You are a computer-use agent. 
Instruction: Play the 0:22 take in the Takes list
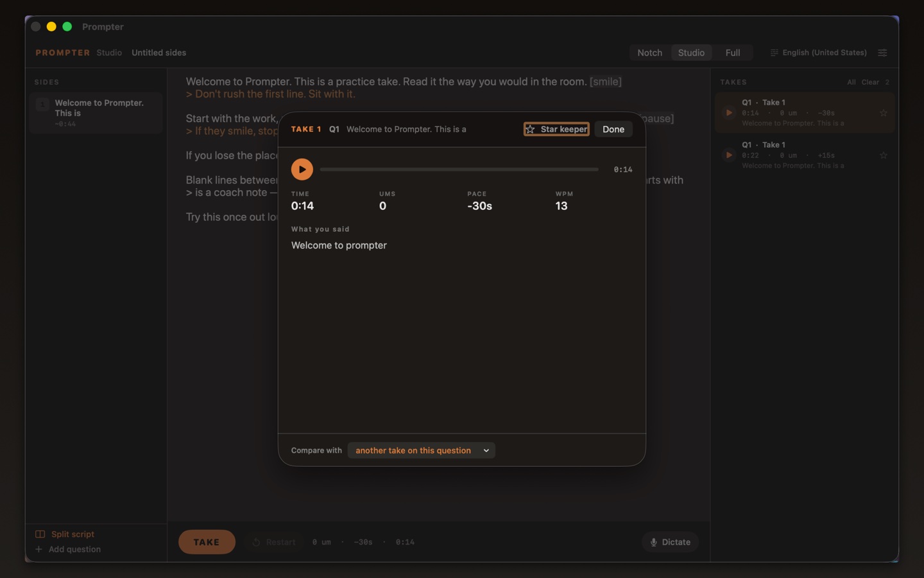(729, 155)
